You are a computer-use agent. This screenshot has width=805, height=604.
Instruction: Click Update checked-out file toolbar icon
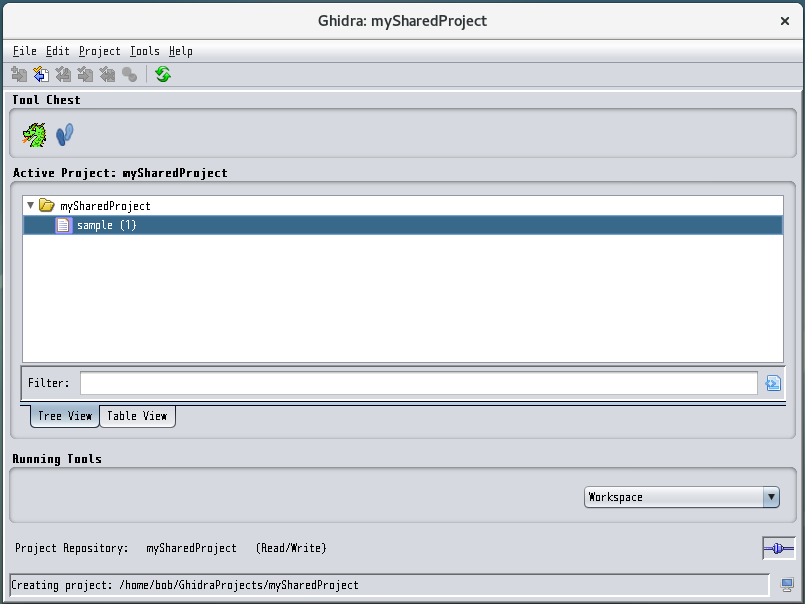[63, 75]
